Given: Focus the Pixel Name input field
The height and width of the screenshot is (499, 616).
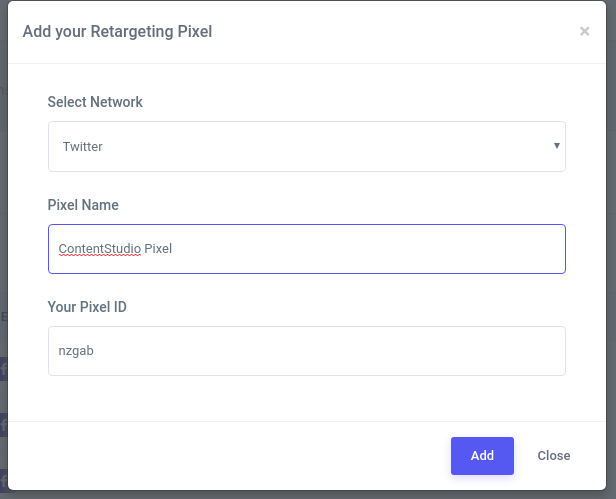Looking at the screenshot, I should (306, 249).
